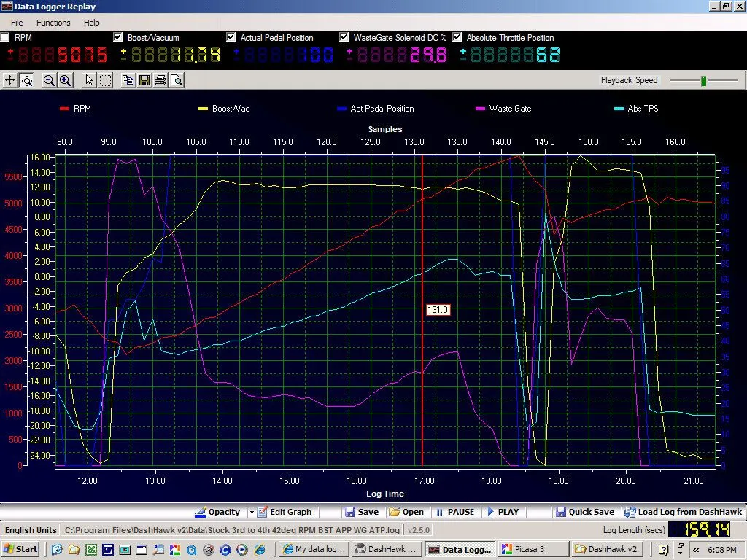Switch to Picasa 3 in the taskbar

(532, 549)
